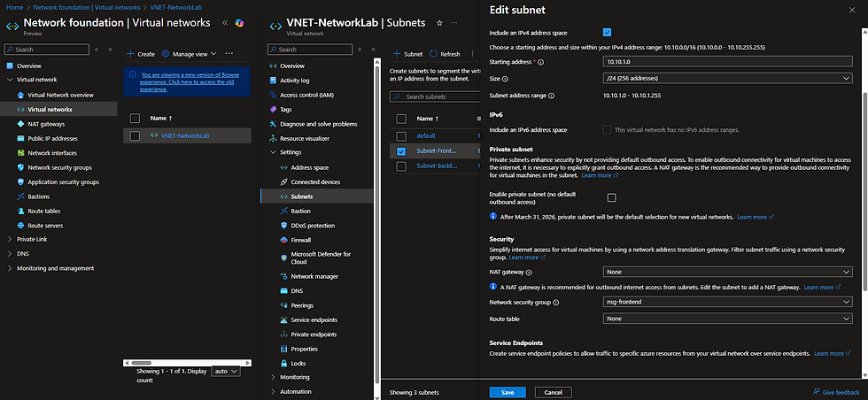Open Access control (IAM) in VNET menu
Viewport: 868px width, 400px height.
pyautogui.click(x=306, y=96)
